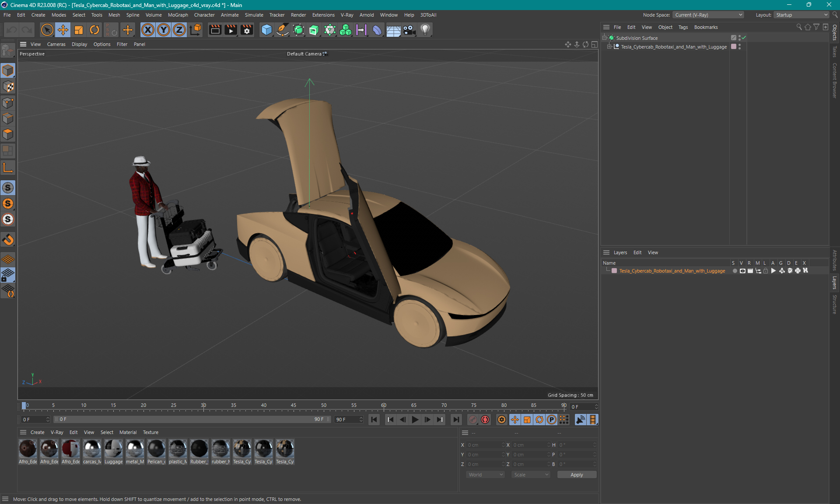Play animation forward
The width and height of the screenshot is (840, 504).
tap(415, 420)
